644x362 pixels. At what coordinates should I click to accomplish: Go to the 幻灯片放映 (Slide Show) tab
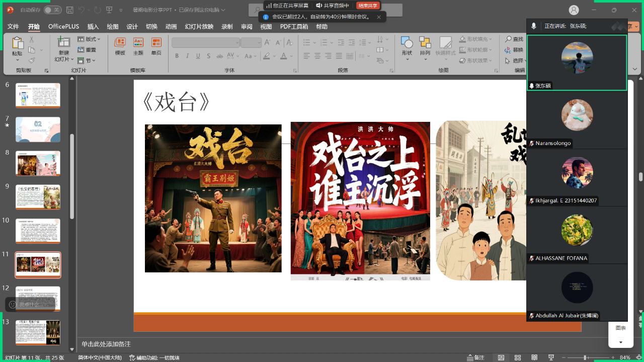click(199, 27)
